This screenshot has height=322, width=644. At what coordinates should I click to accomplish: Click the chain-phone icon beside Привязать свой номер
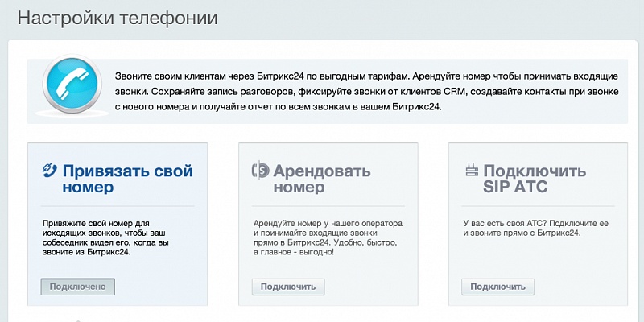50,170
